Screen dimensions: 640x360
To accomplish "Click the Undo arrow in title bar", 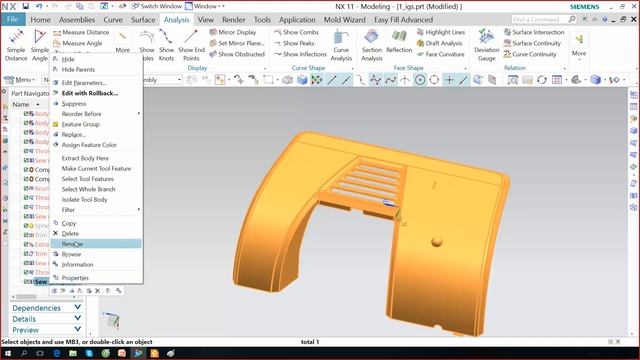I will point(39,6).
